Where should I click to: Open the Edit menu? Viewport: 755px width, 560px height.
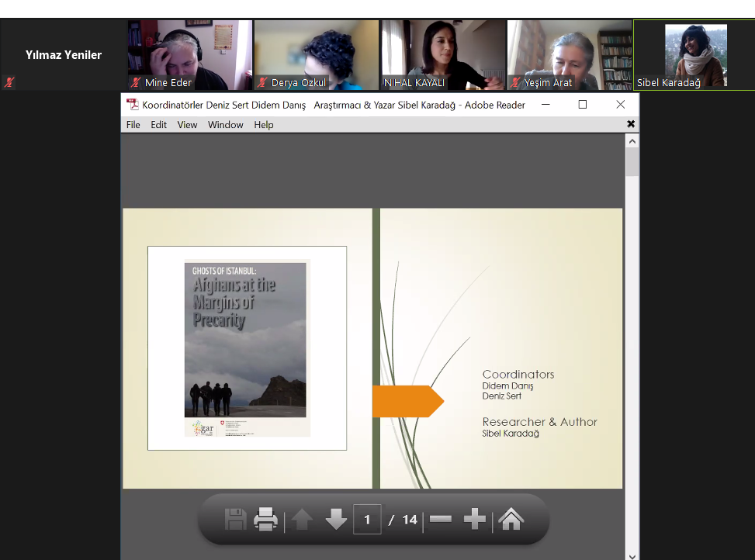(x=159, y=125)
